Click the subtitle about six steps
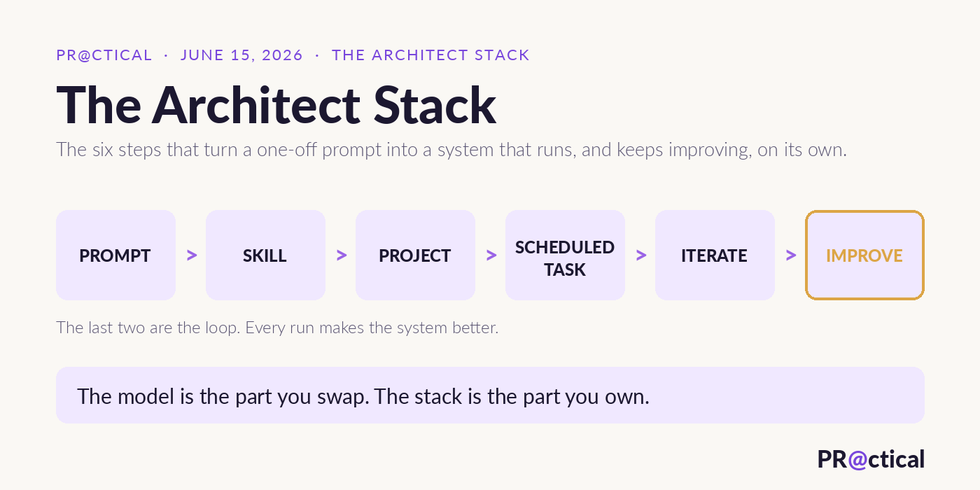The image size is (980, 490). 451,150
